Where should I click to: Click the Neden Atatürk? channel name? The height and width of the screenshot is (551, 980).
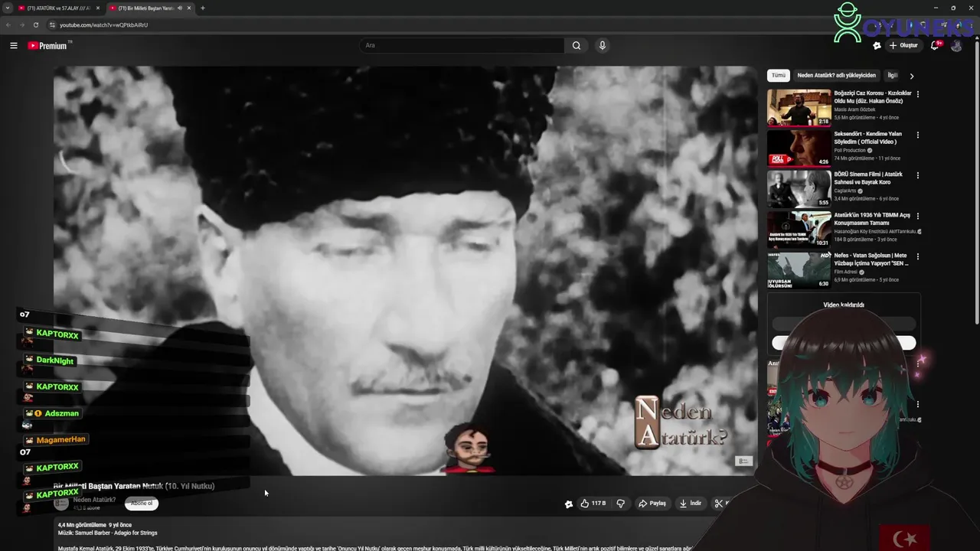[x=94, y=500]
